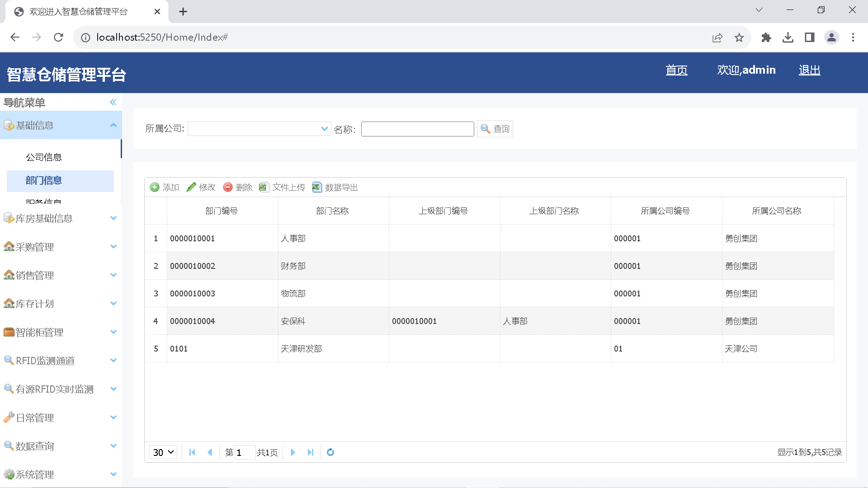Expand 库存计划 menu section
Viewport: 868px width, 488px height.
click(61, 304)
